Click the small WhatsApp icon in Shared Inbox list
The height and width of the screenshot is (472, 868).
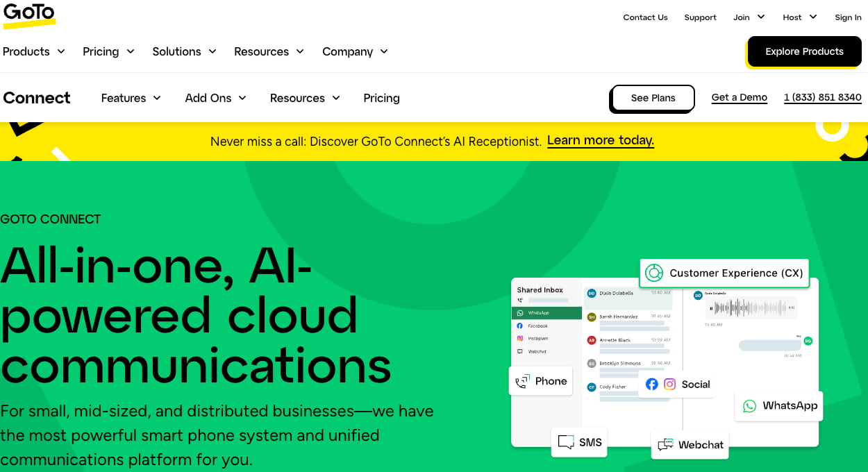520,313
